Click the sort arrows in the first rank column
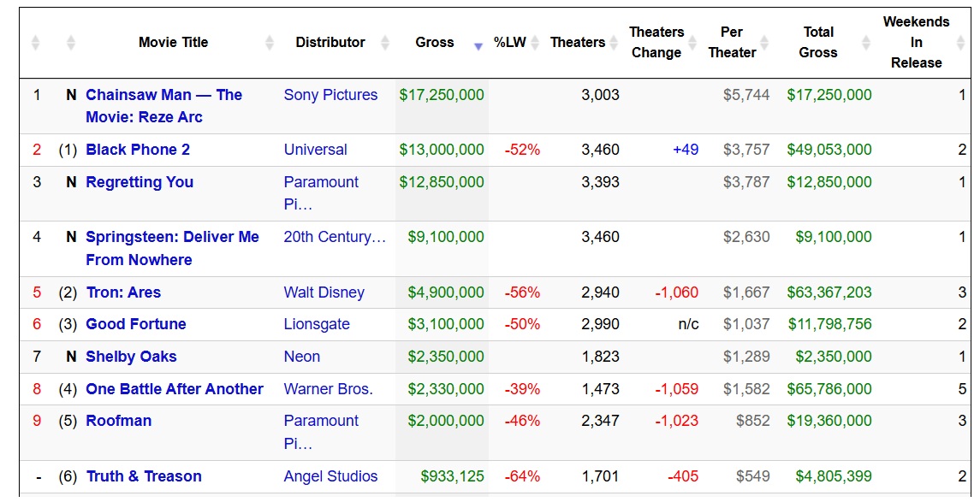The height and width of the screenshot is (502, 980). coord(36,43)
